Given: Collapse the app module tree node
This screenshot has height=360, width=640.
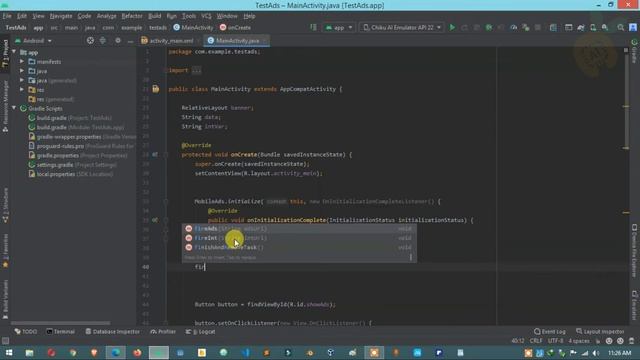Looking at the screenshot, I should [x=14, y=52].
